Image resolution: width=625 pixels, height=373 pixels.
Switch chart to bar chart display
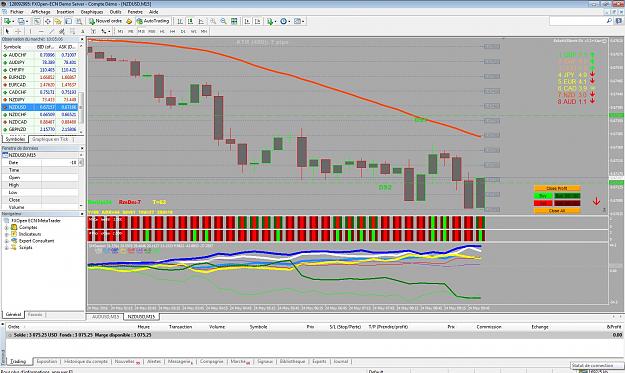pos(180,21)
